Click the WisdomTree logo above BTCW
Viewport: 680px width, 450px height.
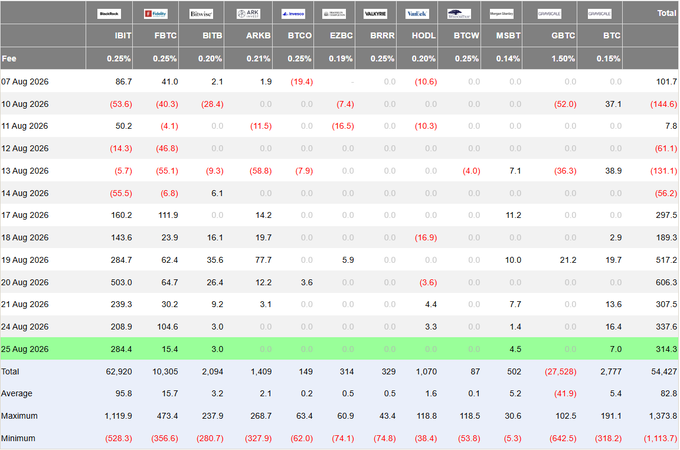459,14
